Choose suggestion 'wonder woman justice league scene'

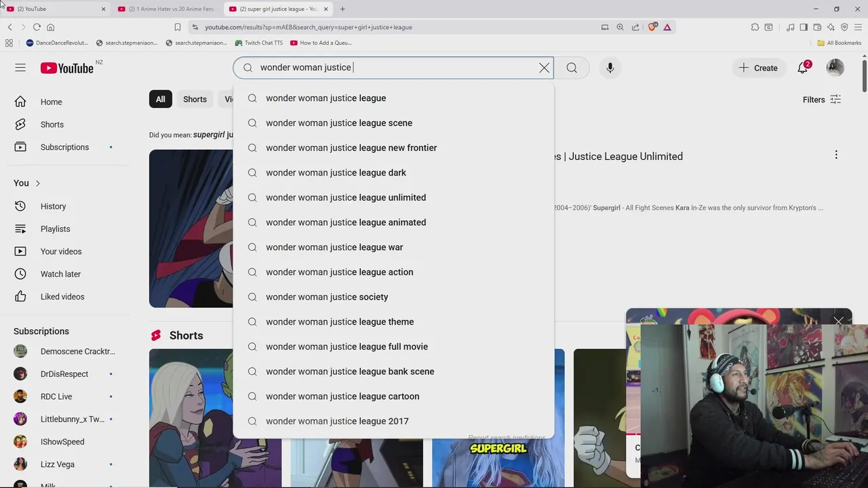tap(393, 123)
